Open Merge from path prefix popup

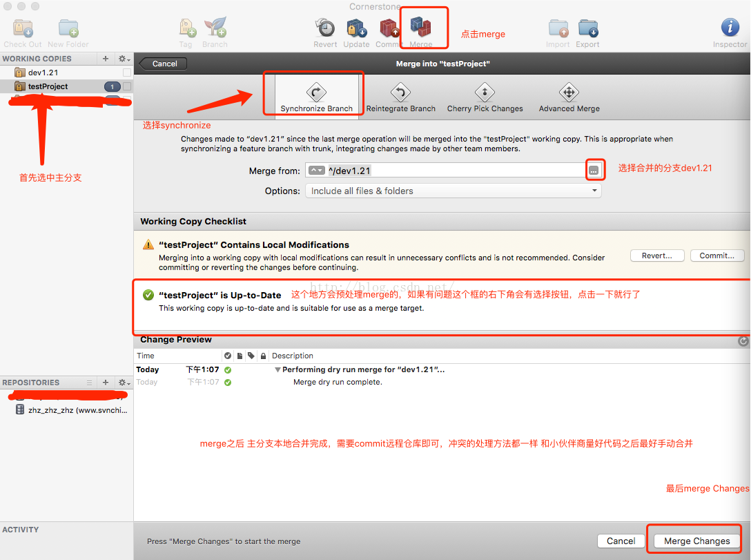[316, 171]
